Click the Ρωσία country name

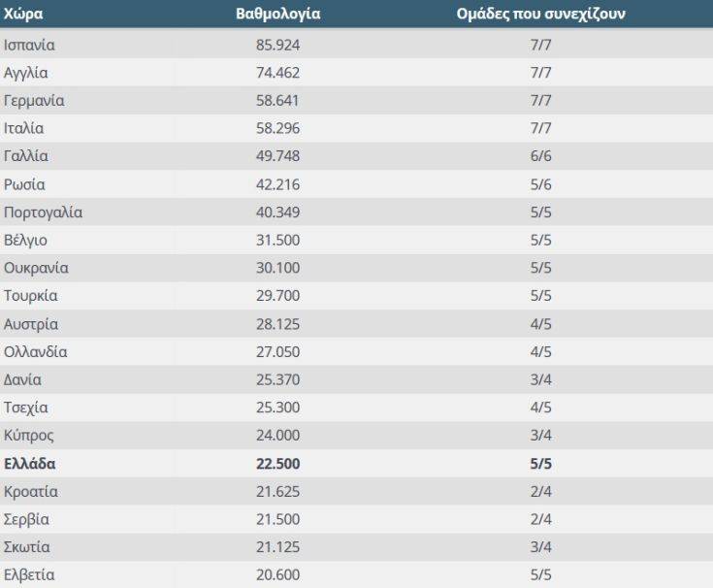[24, 184]
